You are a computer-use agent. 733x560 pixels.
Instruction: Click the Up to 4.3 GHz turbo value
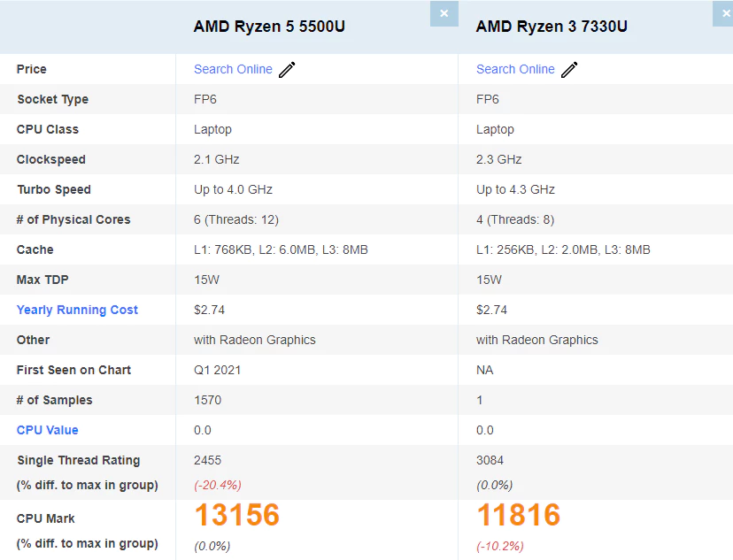(x=515, y=189)
